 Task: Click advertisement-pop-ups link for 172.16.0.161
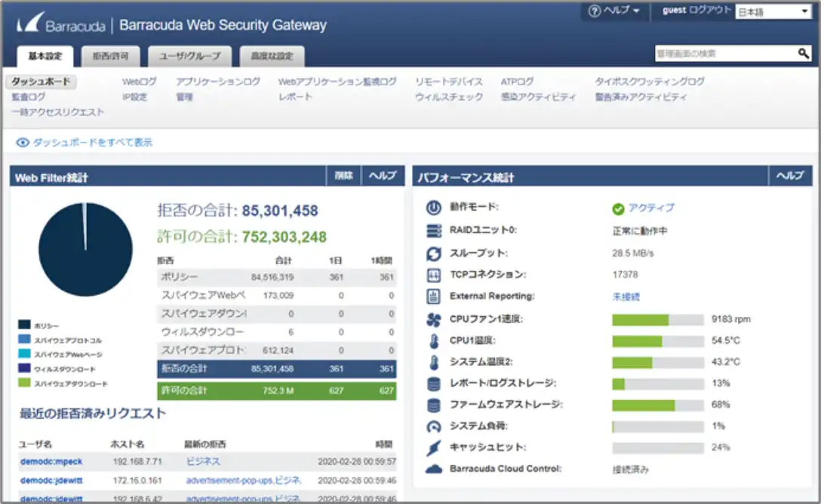[230, 481]
